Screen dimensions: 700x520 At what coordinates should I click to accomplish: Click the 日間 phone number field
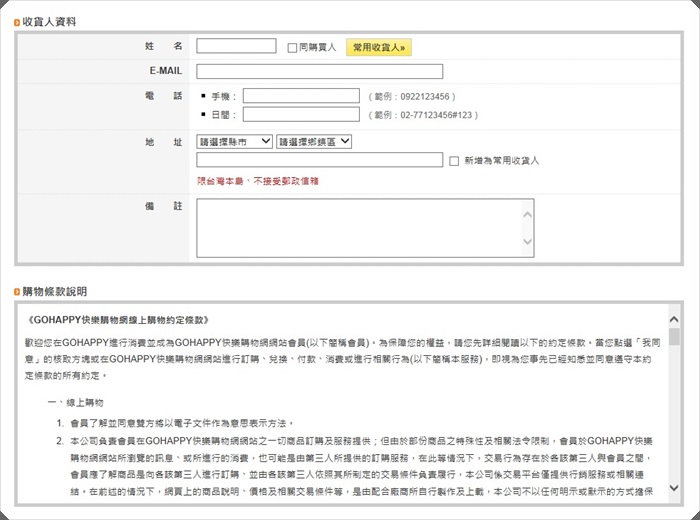click(x=300, y=115)
